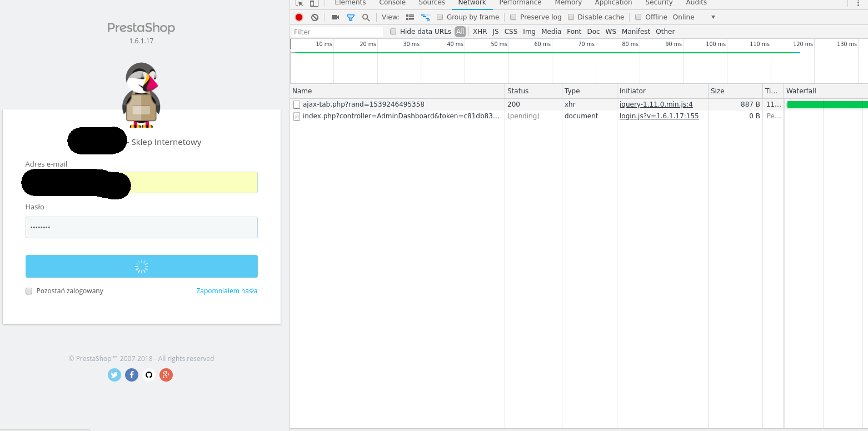Switch to the Console tab

point(392,3)
